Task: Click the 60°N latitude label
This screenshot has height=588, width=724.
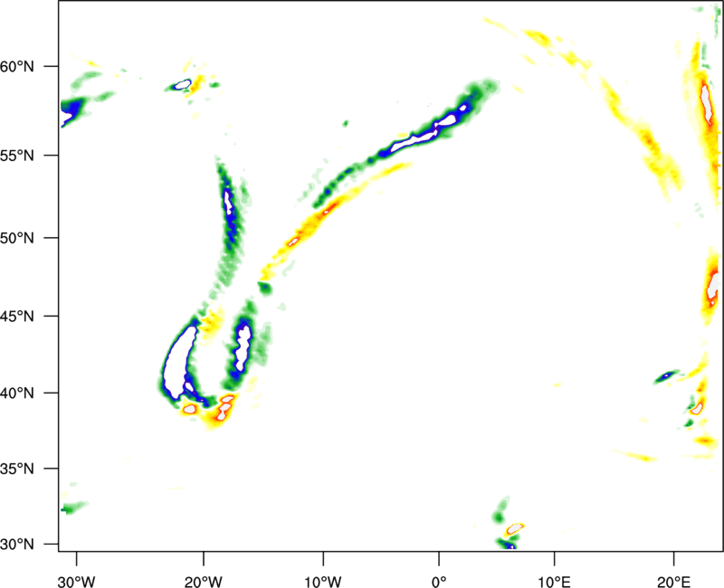Action: click(17, 67)
